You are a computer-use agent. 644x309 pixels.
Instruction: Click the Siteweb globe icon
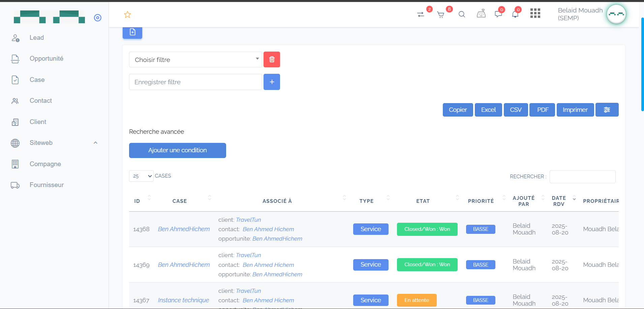[x=15, y=143]
